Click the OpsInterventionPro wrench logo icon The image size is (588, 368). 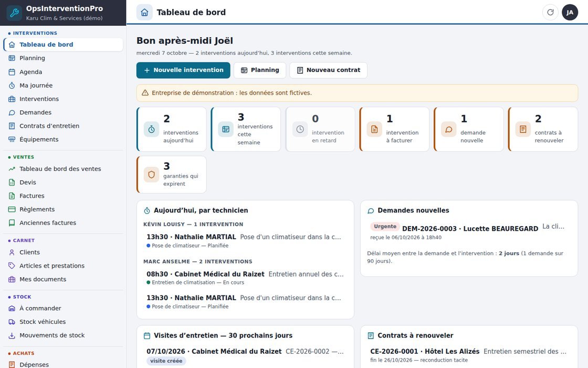[x=14, y=13]
